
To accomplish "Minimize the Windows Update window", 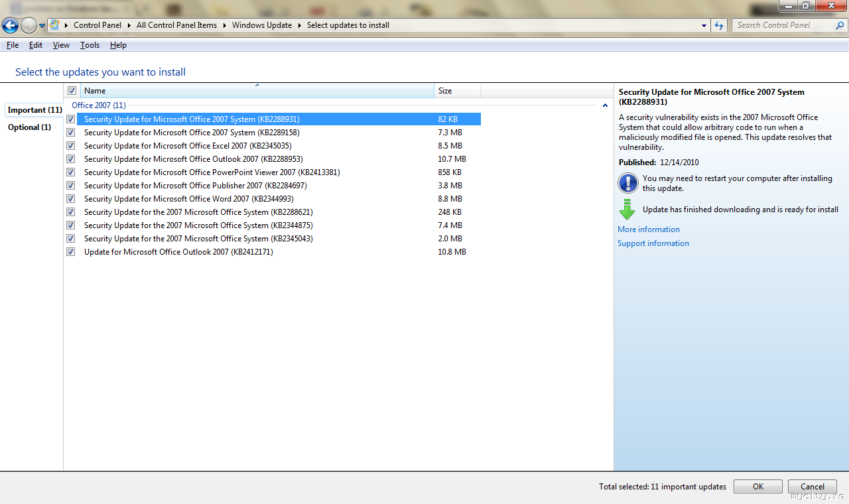I will [788, 5].
